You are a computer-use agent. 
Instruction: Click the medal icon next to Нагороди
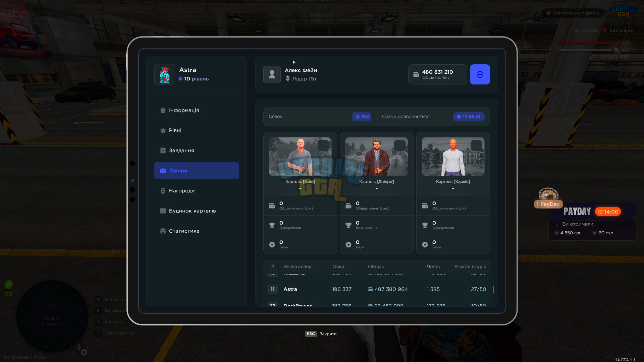tap(163, 191)
